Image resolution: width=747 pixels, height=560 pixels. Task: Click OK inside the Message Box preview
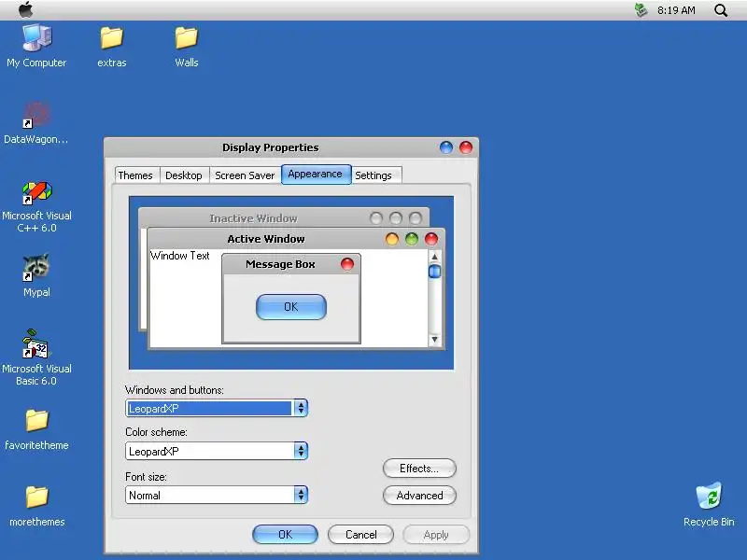(291, 307)
